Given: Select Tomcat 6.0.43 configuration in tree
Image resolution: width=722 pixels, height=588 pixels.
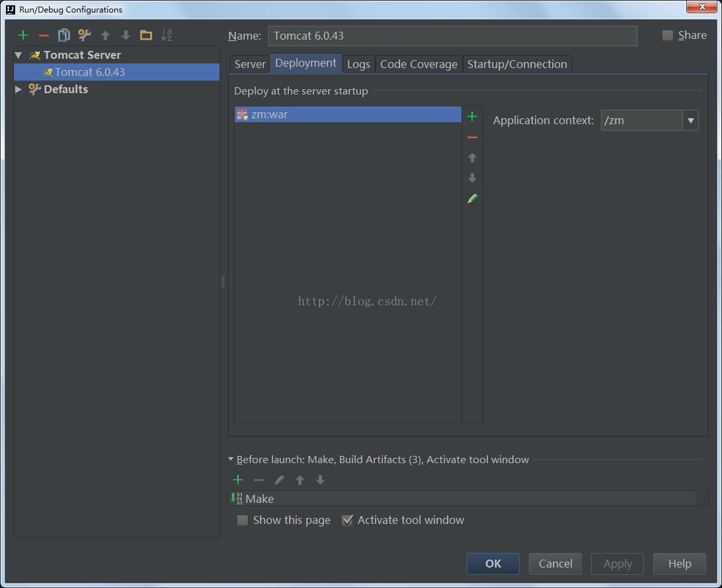Looking at the screenshot, I should 117,72.
